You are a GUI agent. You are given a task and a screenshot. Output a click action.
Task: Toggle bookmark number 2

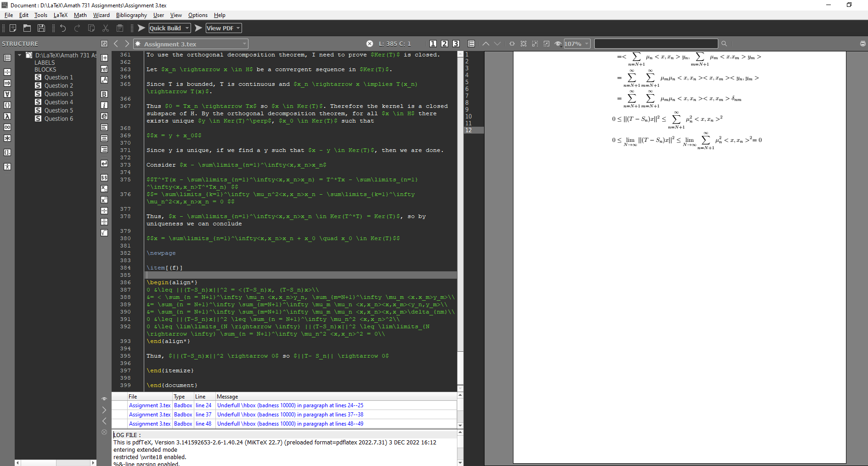click(445, 44)
